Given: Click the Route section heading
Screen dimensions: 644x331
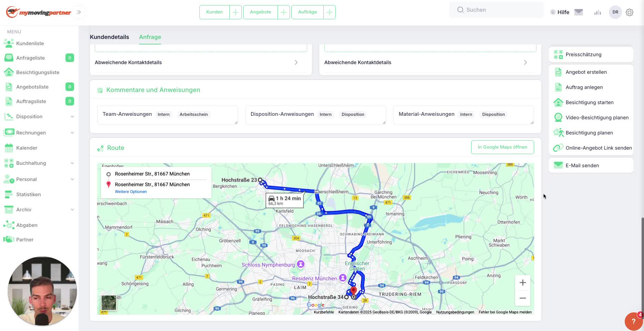Looking at the screenshot, I should coord(116,148).
